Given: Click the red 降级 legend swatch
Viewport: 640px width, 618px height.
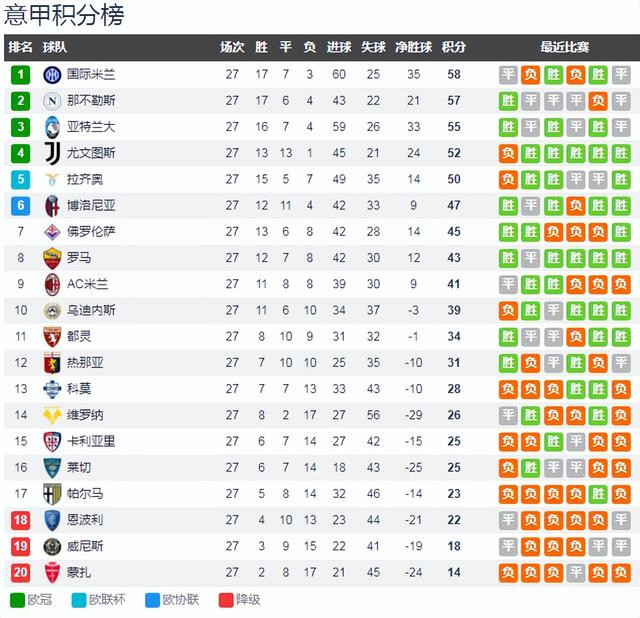Looking at the screenshot, I should 226,600.
